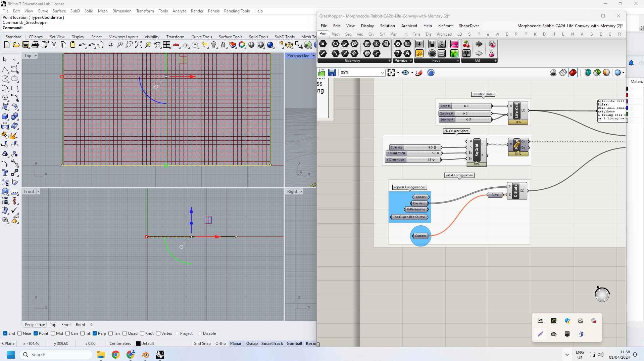
Task: Open a file using Rhino's folder icon
Action: pyautogui.click(x=16, y=45)
